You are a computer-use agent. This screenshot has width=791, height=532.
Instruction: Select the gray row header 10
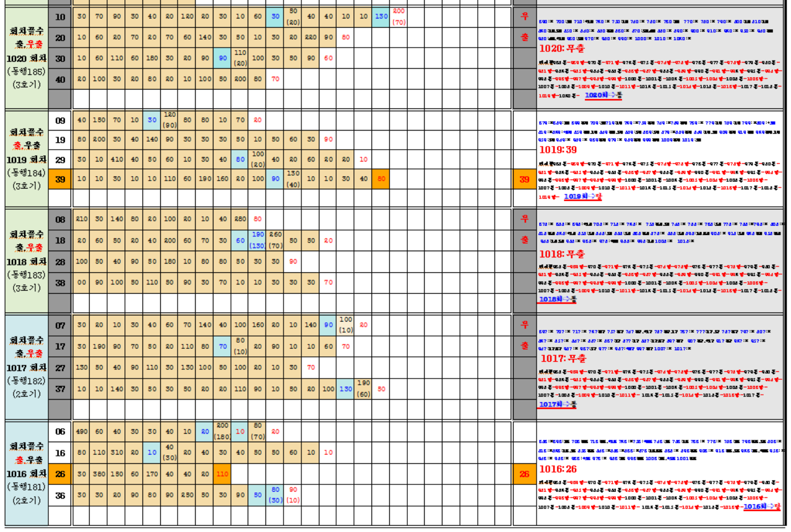pos(60,17)
